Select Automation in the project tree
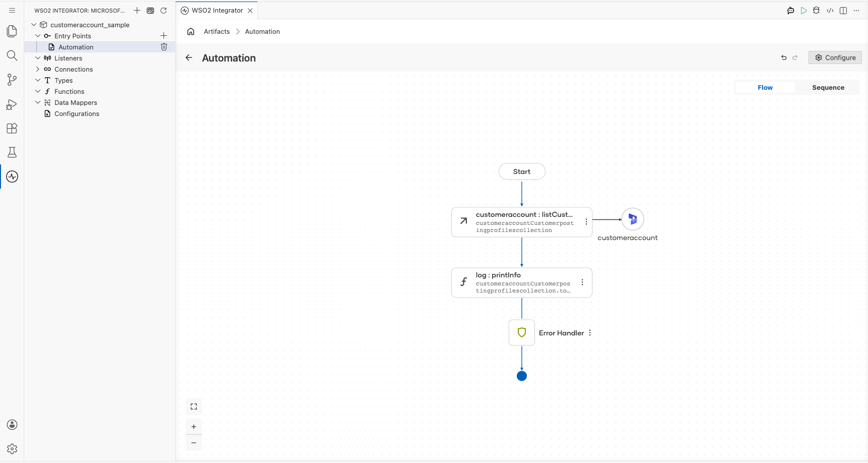The width and height of the screenshot is (868, 463). (76, 47)
